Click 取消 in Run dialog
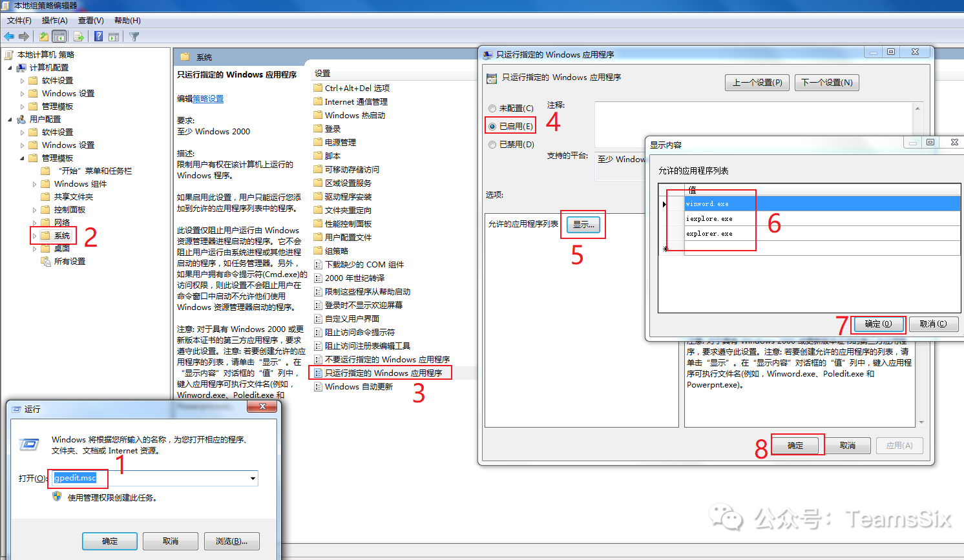The image size is (964, 560). click(171, 541)
